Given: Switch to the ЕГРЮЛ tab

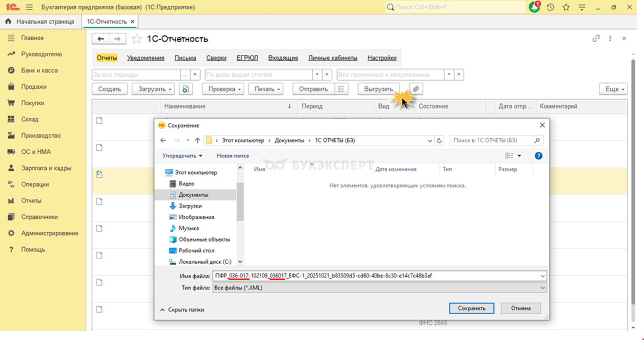Looking at the screenshot, I should pyautogui.click(x=247, y=58).
